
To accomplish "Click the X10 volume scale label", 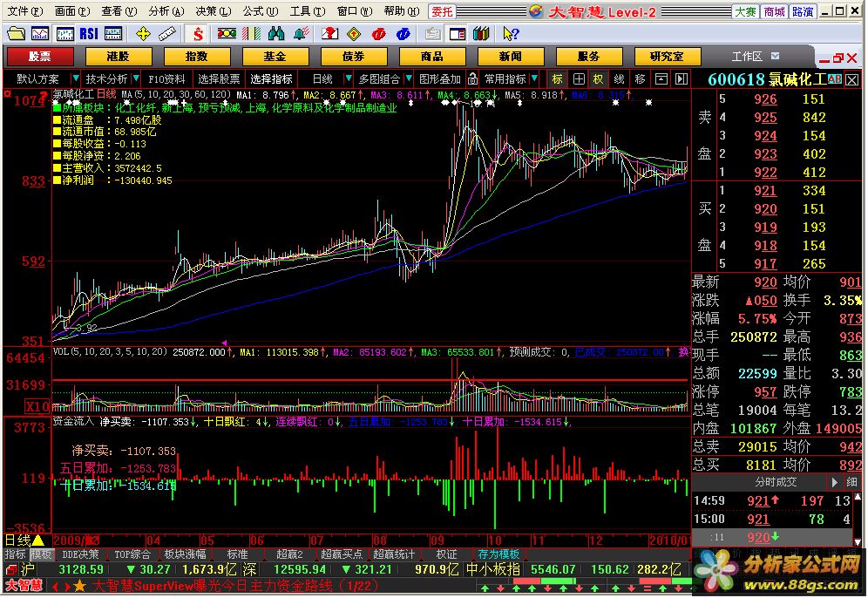I will click(37, 407).
